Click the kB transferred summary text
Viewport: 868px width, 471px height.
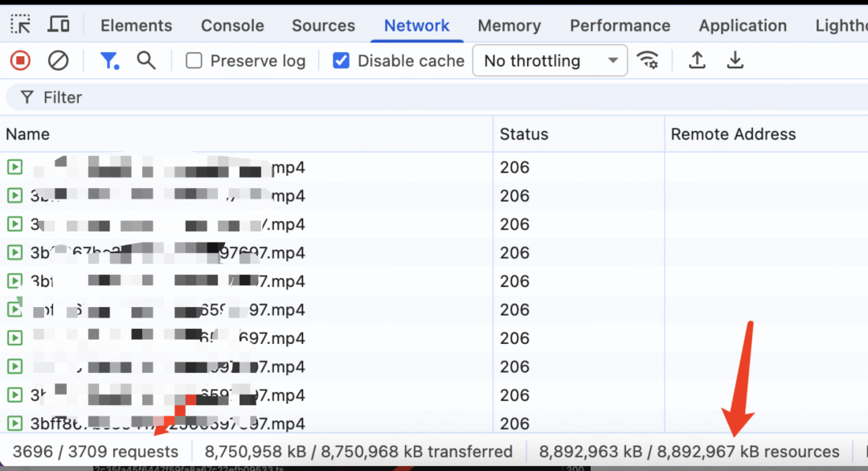(358, 452)
